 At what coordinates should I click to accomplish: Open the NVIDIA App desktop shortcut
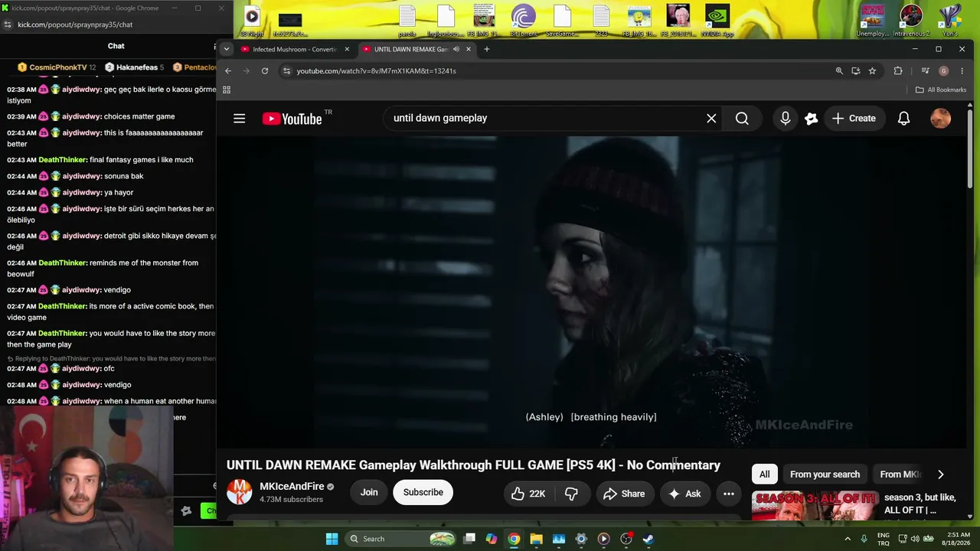pos(717,21)
